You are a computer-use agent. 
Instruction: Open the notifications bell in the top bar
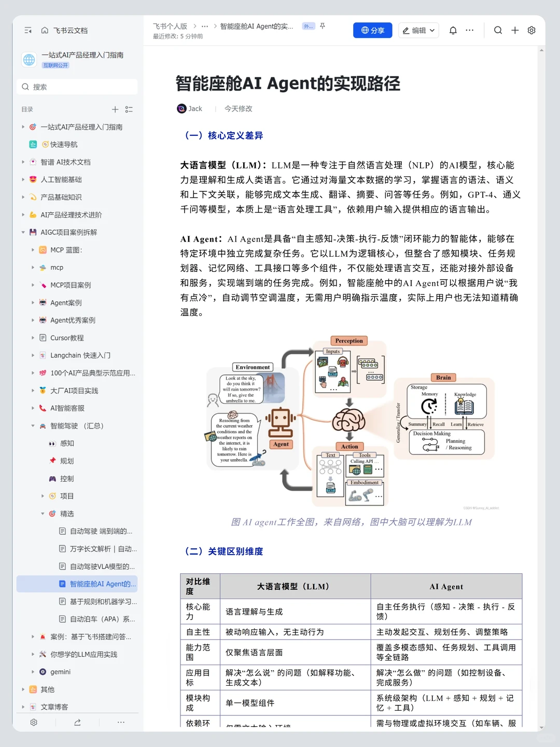[453, 31]
